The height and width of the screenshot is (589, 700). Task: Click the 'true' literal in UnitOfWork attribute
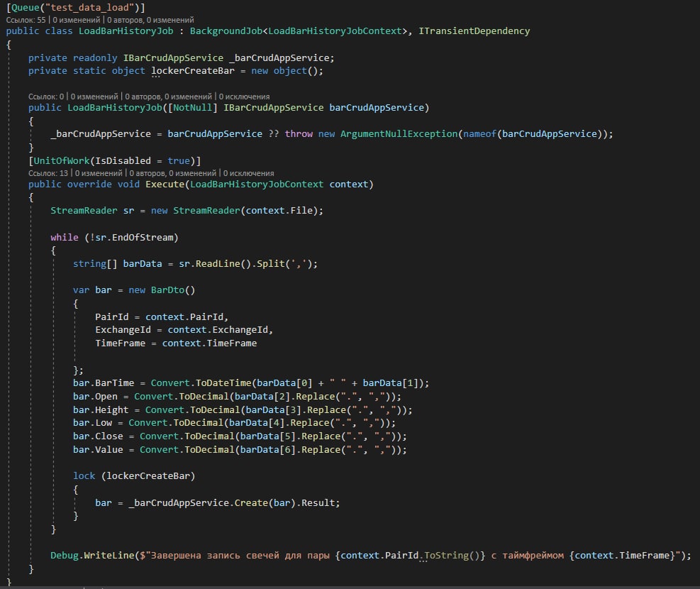click(x=179, y=161)
